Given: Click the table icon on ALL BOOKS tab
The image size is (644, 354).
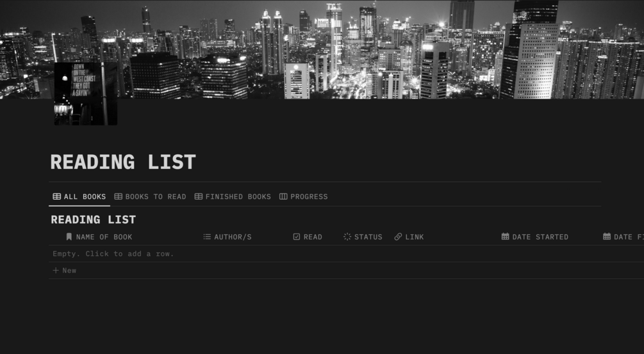Looking at the screenshot, I should pos(56,197).
